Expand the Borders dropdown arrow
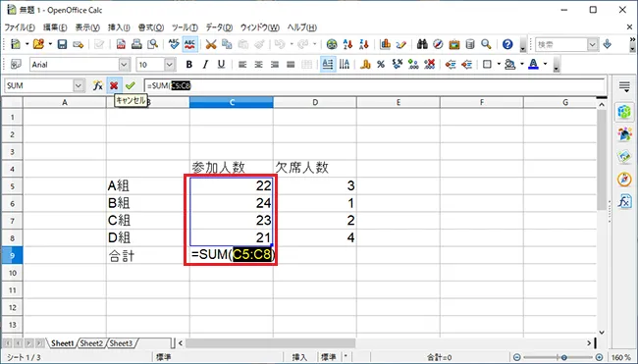Viewport: 638px width, 364px height. pos(499,64)
